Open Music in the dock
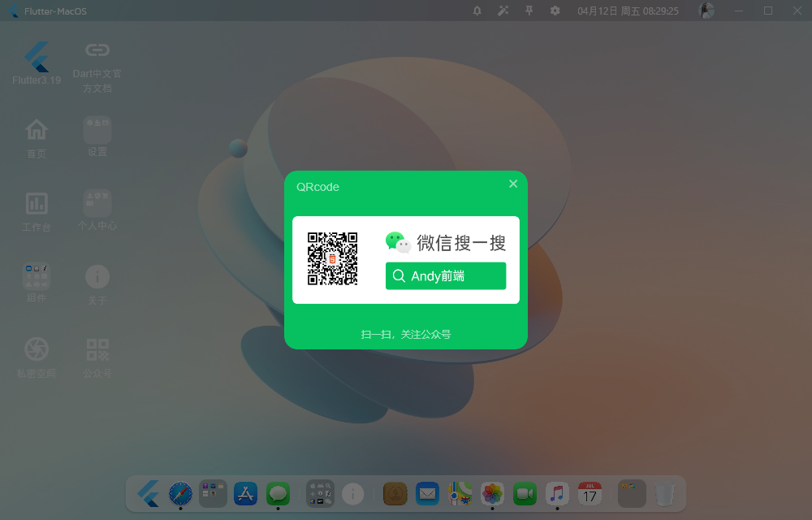This screenshot has width=812, height=520. tap(557, 493)
